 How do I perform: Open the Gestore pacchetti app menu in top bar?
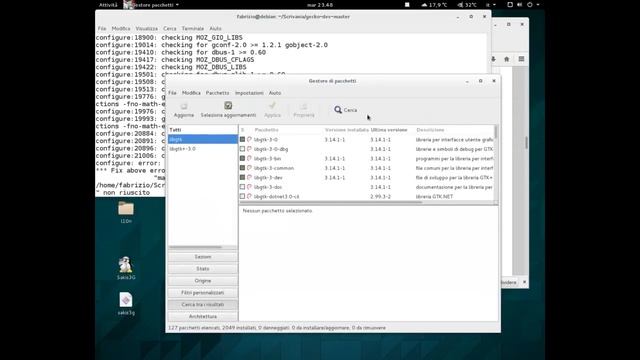coord(152,5)
